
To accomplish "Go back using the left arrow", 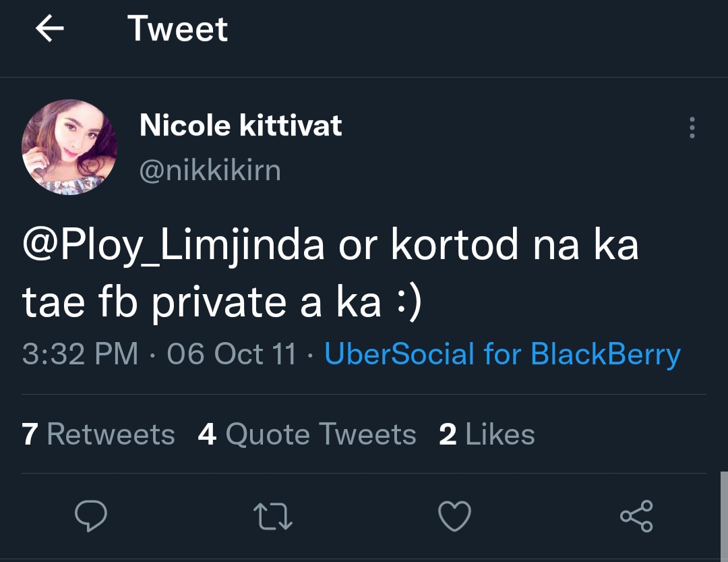I will 49,29.
